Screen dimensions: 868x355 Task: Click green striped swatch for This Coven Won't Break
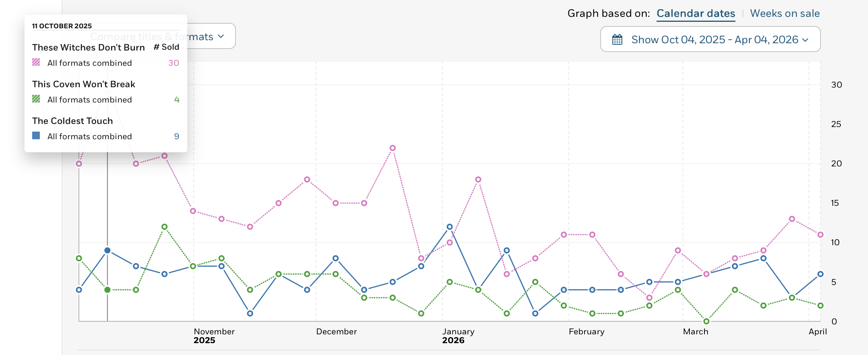(36, 99)
